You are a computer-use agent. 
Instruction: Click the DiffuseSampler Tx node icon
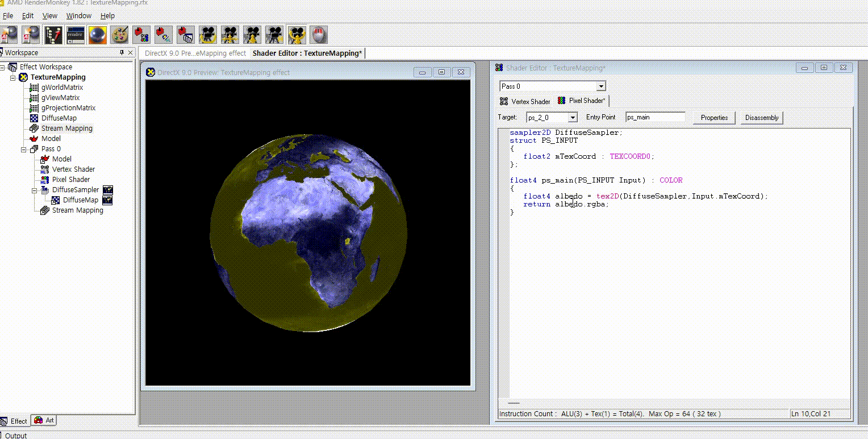(x=44, y=190)
